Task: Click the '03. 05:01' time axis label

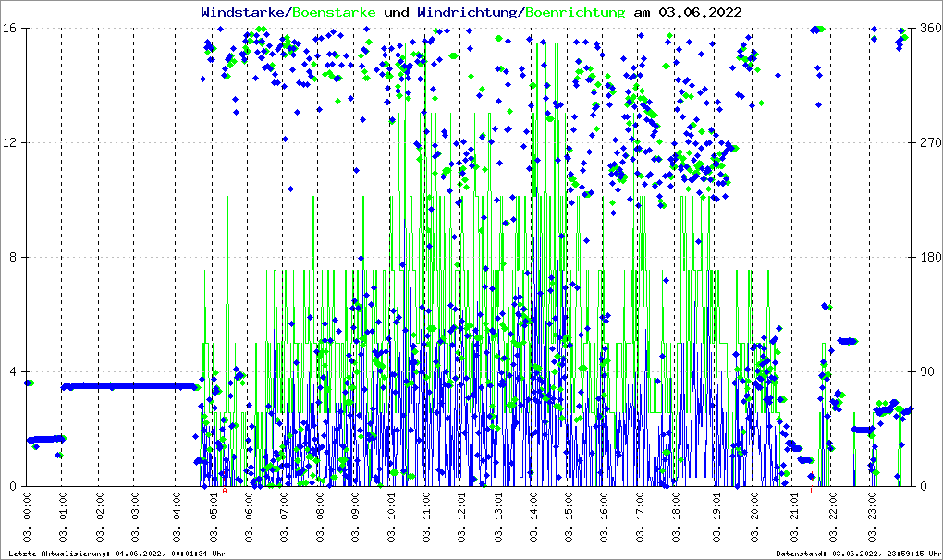Action: click(x=213, y=517)
